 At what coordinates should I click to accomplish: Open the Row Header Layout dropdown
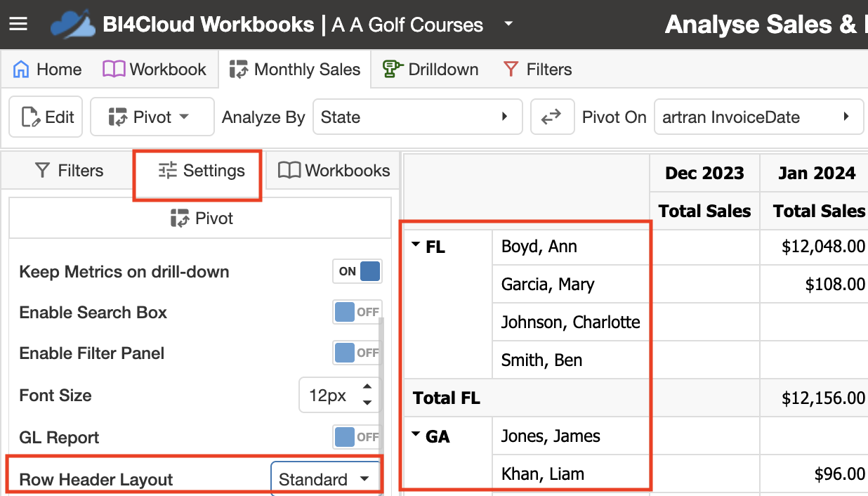(x=325, y=479)
